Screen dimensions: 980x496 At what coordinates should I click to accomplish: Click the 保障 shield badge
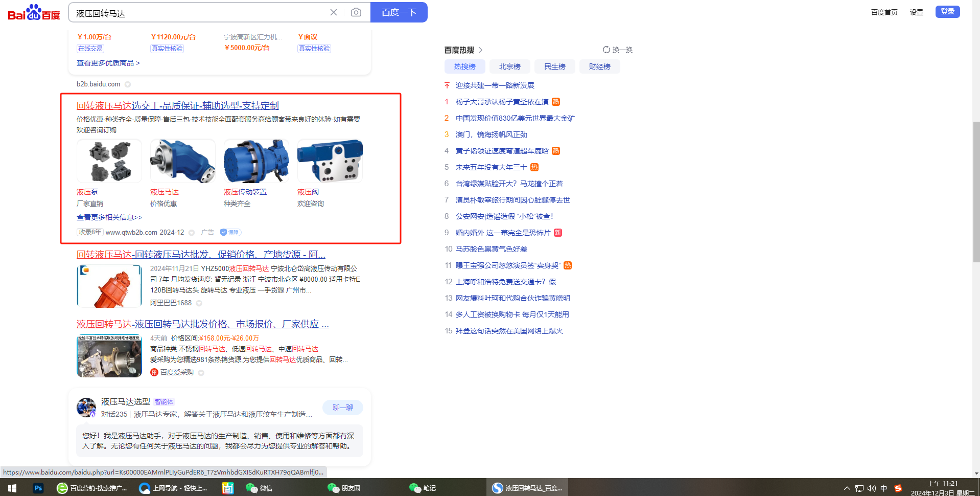click(x=230, y=232)
